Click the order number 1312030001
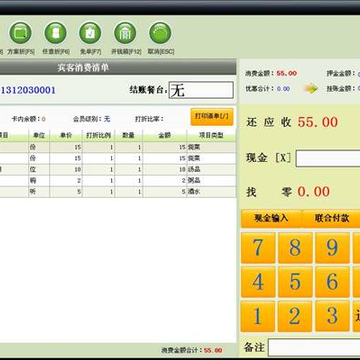Screen dimensions: 360x360 [28, 90]
